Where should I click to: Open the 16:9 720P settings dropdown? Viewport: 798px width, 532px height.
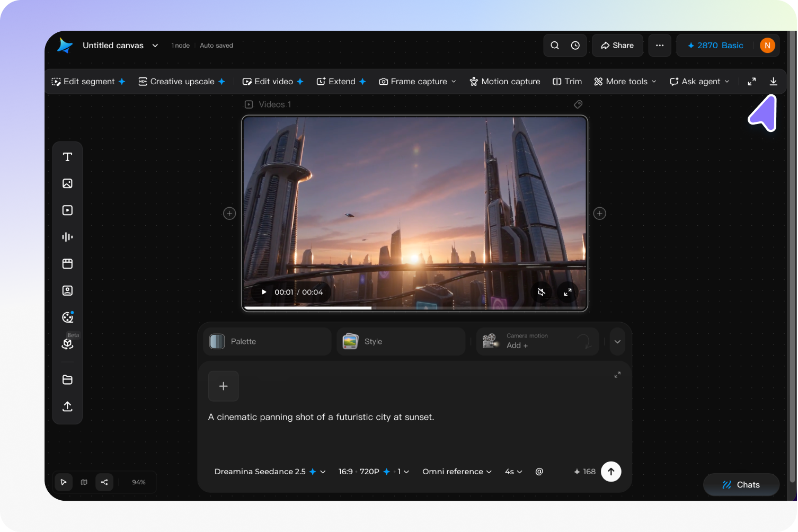coord(374,472)
